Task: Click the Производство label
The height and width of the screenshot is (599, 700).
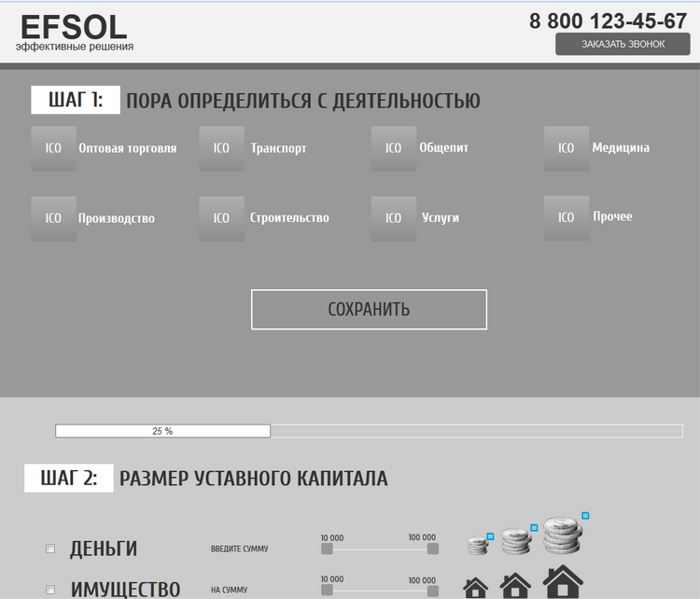Action: click(x=117, y=218)
